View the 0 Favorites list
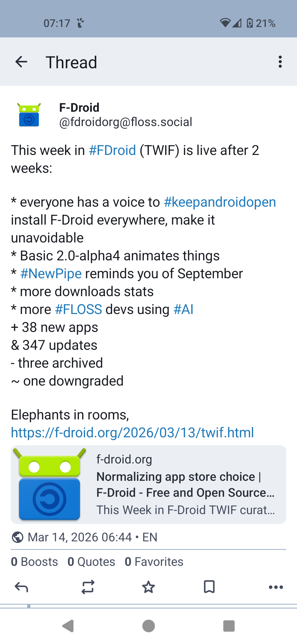The height and width of the screenshot is (644, 297). coord(154,562)
